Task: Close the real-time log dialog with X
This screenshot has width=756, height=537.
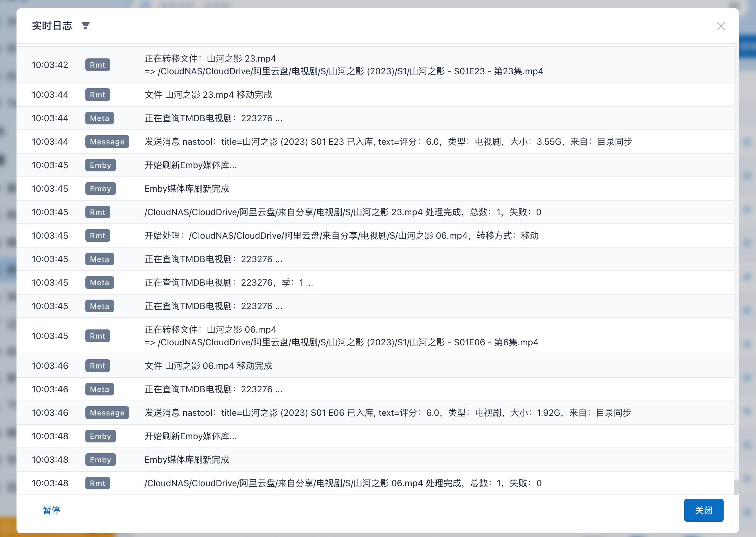Action: pos(721,26)
